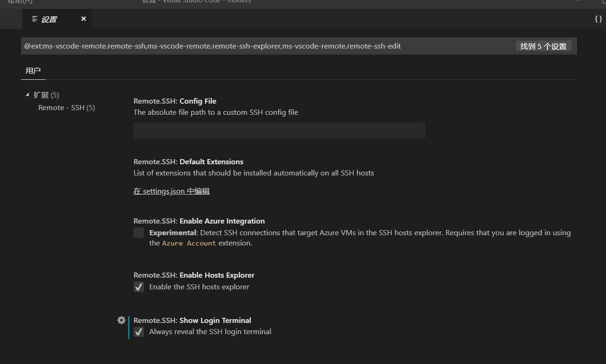The height and width of the screenshot is (364, 606).
Task: Click the Remote.SSH: Default Extensions heading
Action: pyautogui.click(x=188, y=161)
